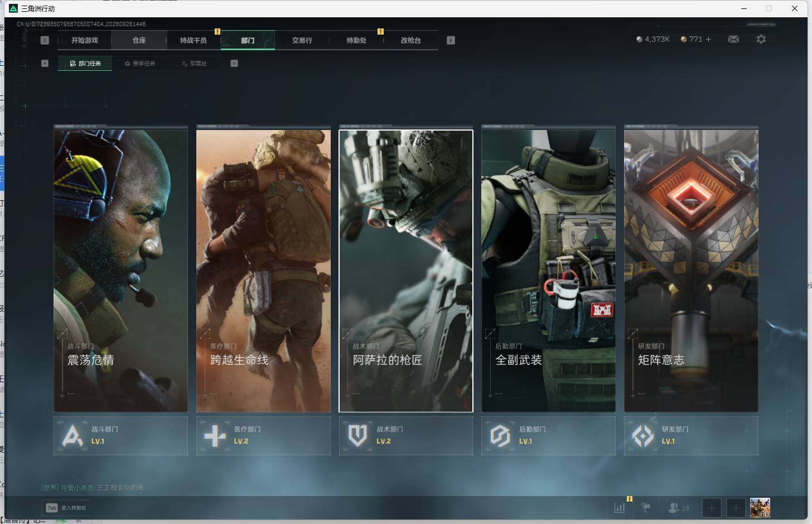Open the friends list icon showing 18
812x524 pixels.
pos(679,508)
